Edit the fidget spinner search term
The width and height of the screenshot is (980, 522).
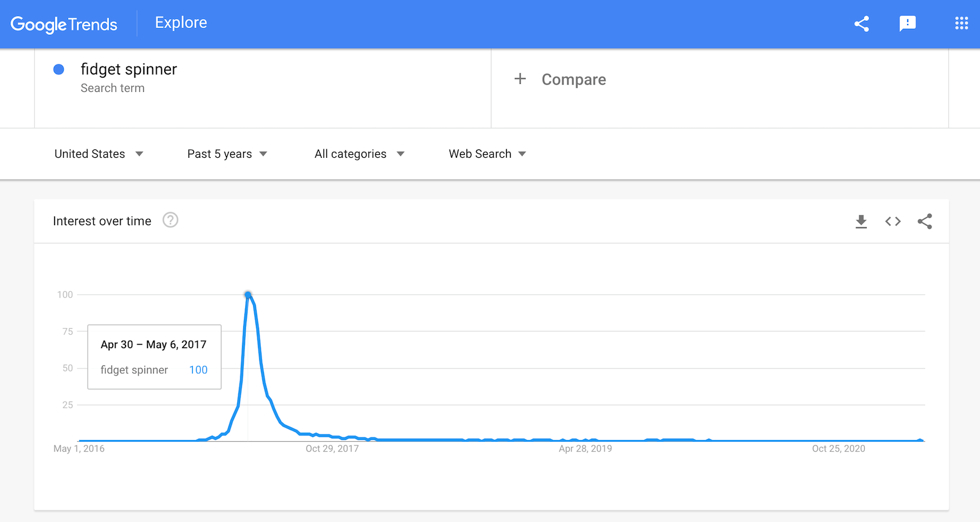coord(129,69)
